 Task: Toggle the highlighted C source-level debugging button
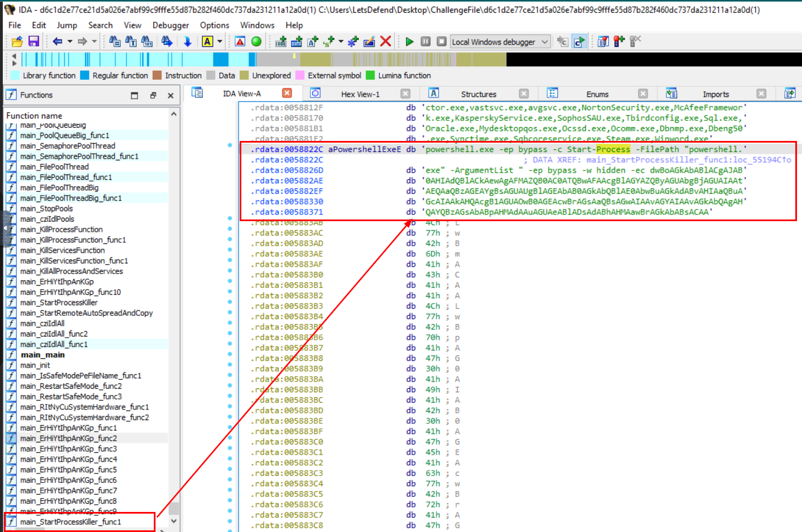pyautogui.click(x=580, y=41)
